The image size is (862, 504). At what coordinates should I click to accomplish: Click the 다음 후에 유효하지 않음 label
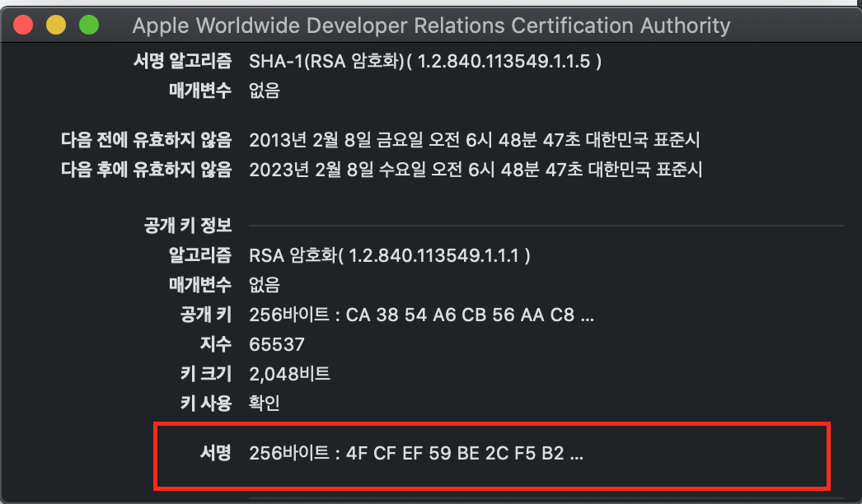146,170
